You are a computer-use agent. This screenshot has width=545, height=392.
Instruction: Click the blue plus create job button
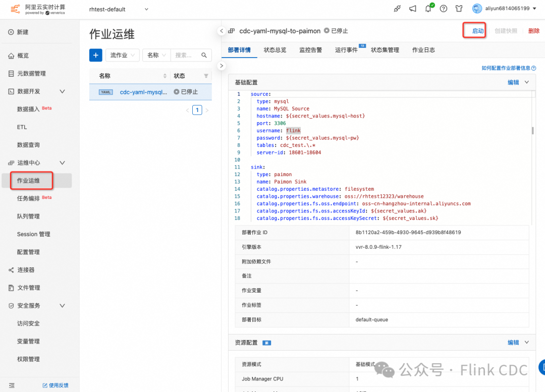click(x=95, y=55)
